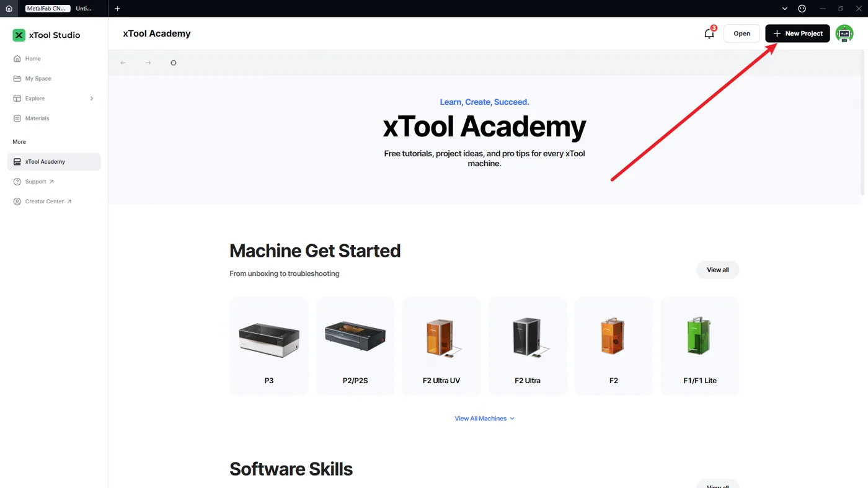Screen dimensions: 868x488
Task: Create a New Project
Action: click(x=797, y=33)
